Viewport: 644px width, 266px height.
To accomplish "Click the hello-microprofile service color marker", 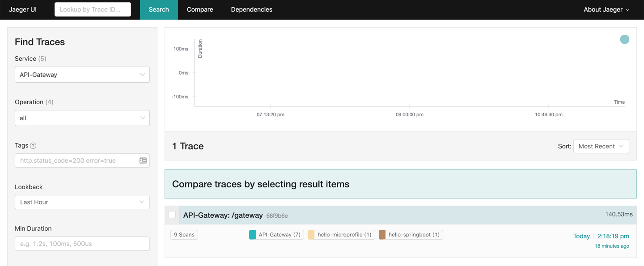I will [311, 235].
